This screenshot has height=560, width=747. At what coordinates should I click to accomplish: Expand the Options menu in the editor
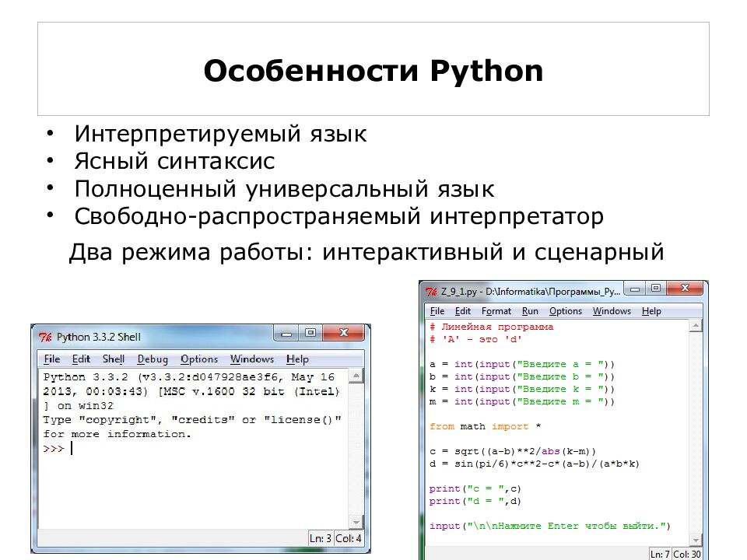pyautogui.click(x=566, y=311)
